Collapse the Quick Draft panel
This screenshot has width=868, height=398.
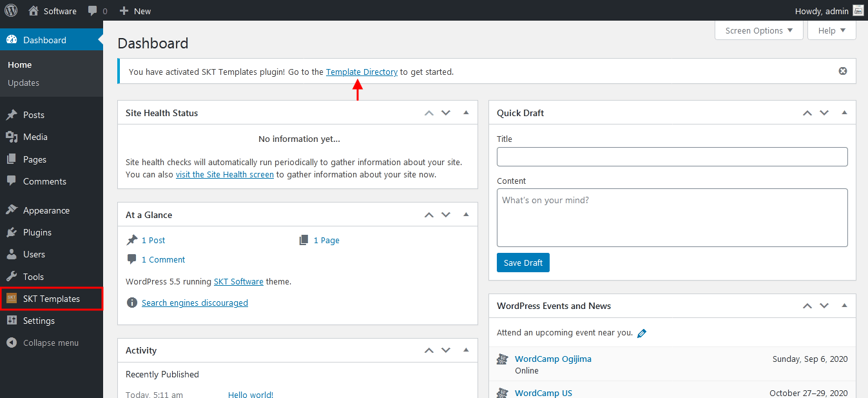coord(844,113)
